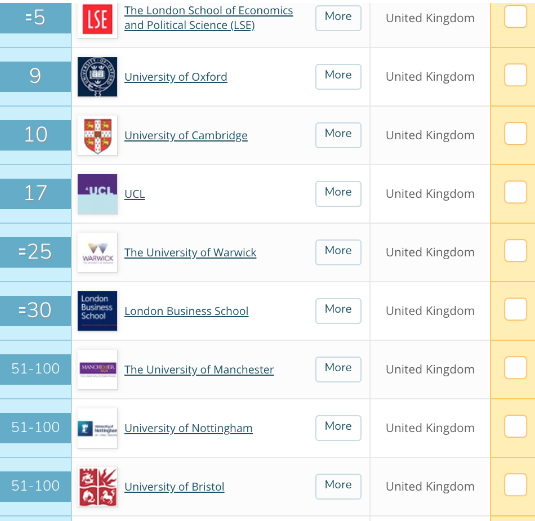Open The University of Manchester link

pyautogui.click(x=199, y=370)
